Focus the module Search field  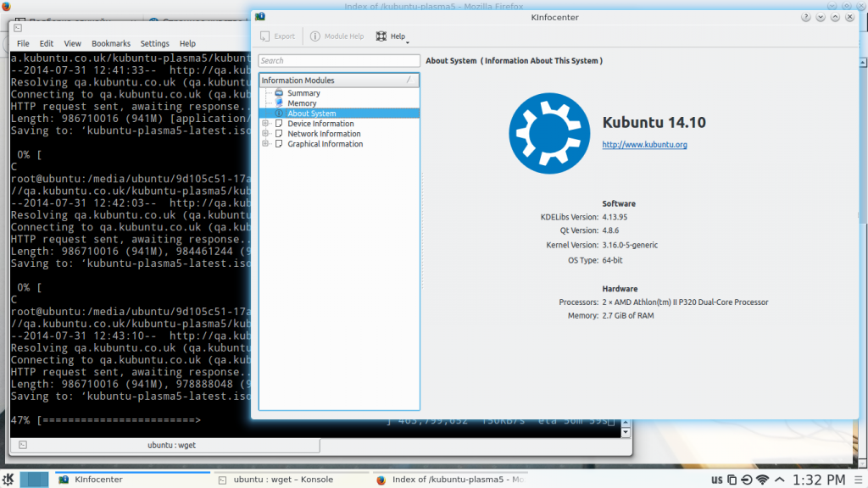pyautogui.click(x=339, y=61)
